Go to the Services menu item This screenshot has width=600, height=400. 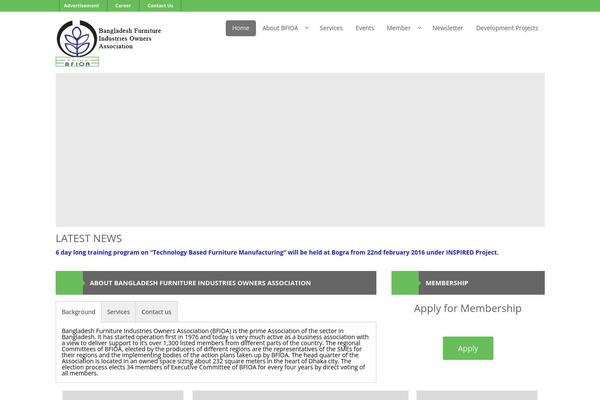(331, 28)
